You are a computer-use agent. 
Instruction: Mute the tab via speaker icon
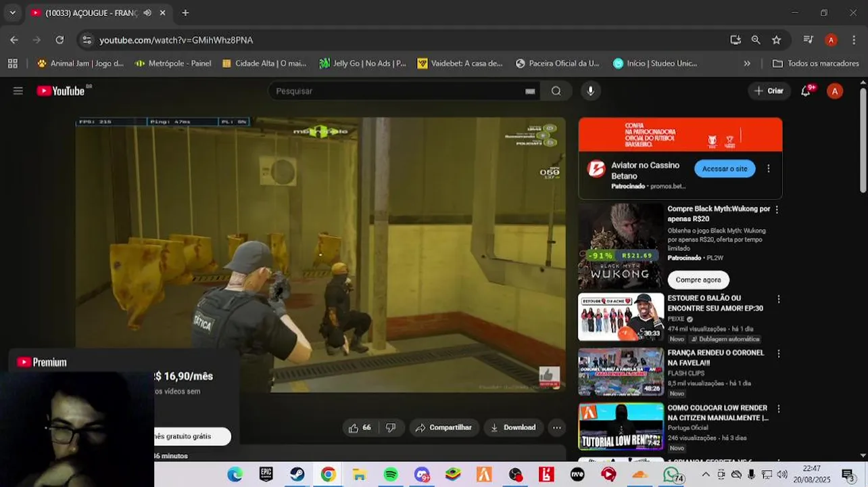point(147,13)
